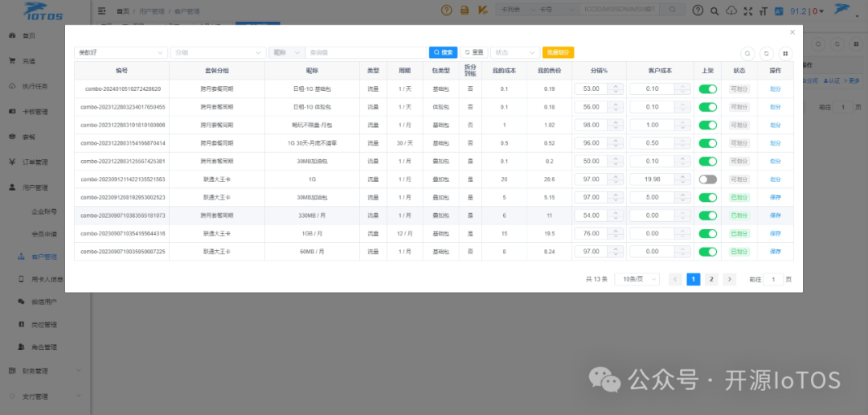This screenshot has height=415, width=868.
Task: Toggle 上架 switch for 日租-1G 体验包 row
Action: click(x=707, y=107)
